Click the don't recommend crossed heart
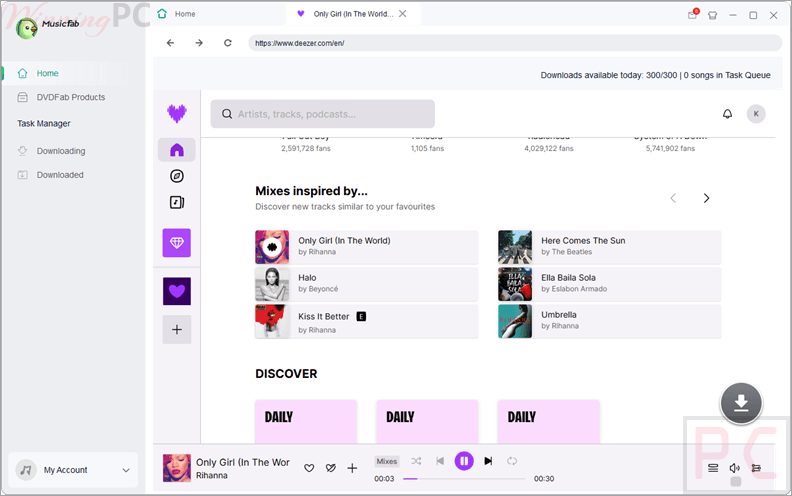The image size is (792, 496). 331,468
